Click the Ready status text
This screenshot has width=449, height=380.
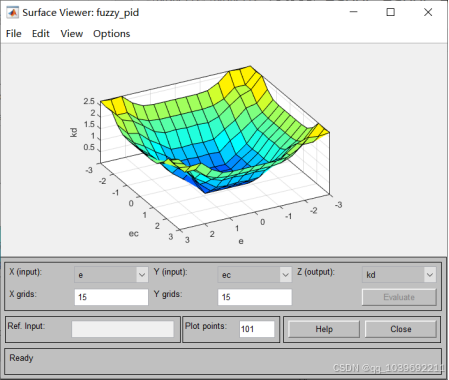click(x=21, y=358)
